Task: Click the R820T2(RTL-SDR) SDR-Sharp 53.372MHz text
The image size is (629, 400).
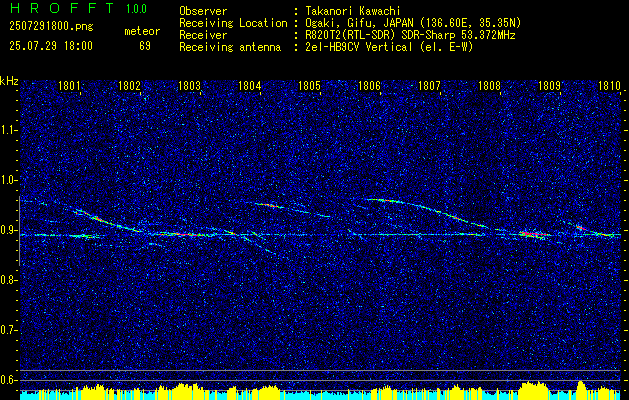Action: (x=410, y=35)
